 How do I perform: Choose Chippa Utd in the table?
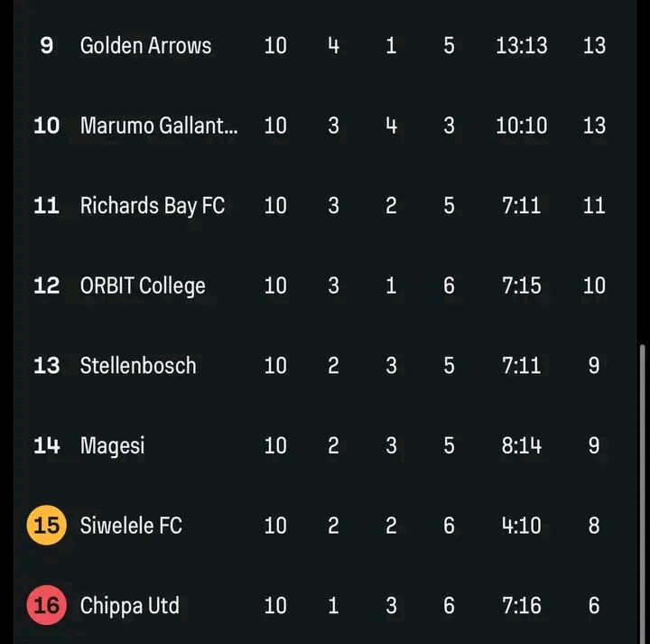pos(129,604)
